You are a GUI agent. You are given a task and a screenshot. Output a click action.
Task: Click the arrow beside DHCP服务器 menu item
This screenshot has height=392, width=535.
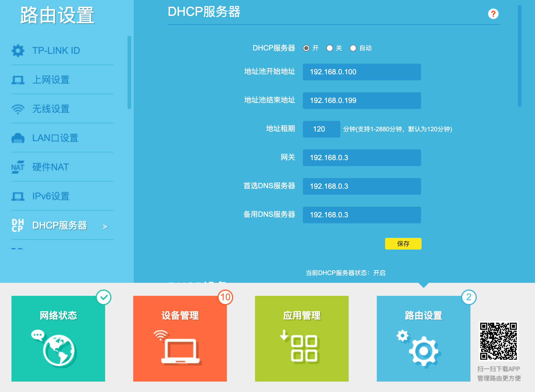tap(105, 227)
